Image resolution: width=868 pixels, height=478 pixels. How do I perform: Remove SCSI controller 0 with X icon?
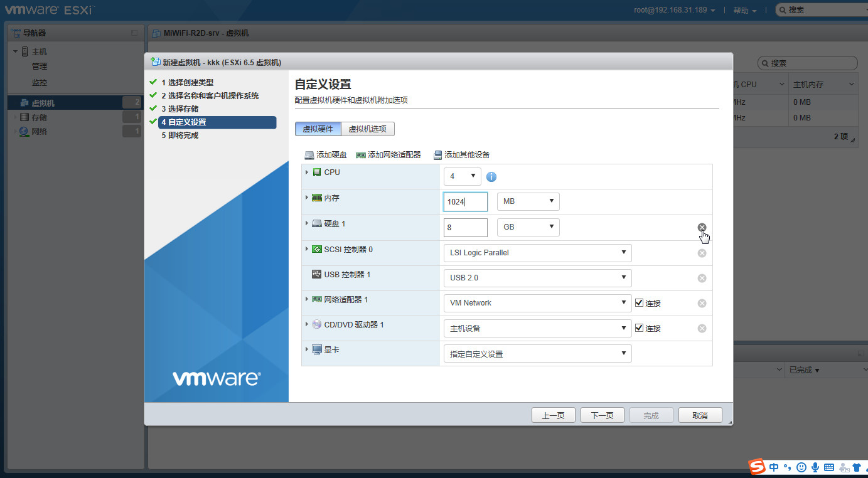click(x=702, y=253)
